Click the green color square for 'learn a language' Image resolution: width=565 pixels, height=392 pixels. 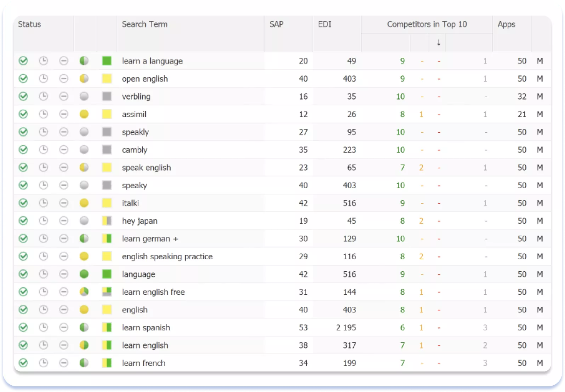[x=107, y=61]
